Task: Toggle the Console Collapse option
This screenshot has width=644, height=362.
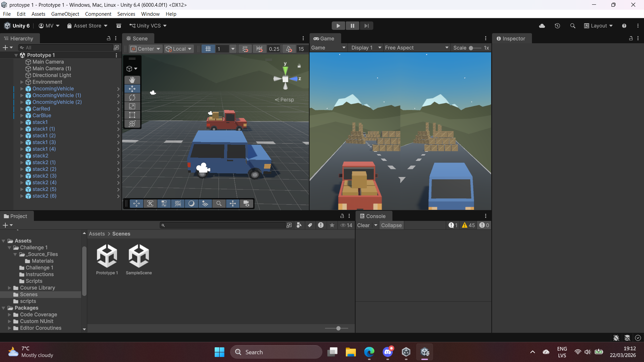Action: click(x=391, y=225)
